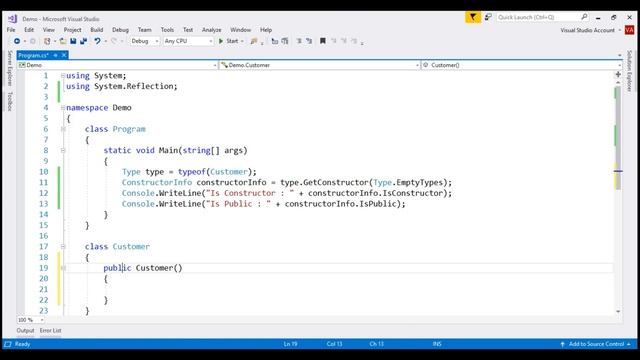Viewport: 640px width, 360px height.
Task: Collapse the Main method block
Action: tap(63, 150)
